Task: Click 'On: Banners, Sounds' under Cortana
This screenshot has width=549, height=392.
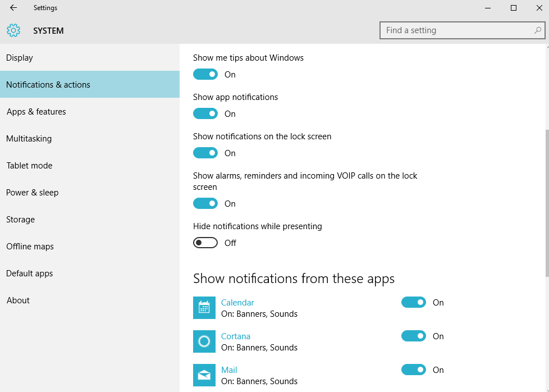Action: coord(259,347)
